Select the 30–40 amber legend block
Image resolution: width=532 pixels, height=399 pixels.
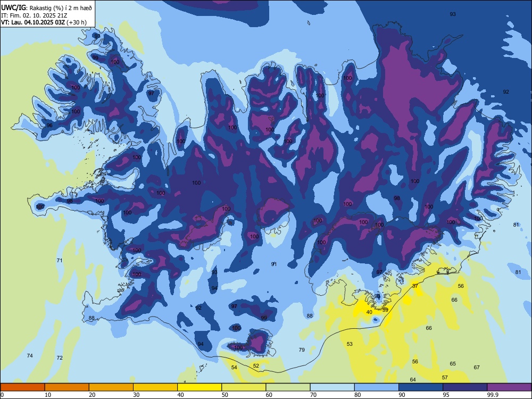pos(155,387)
